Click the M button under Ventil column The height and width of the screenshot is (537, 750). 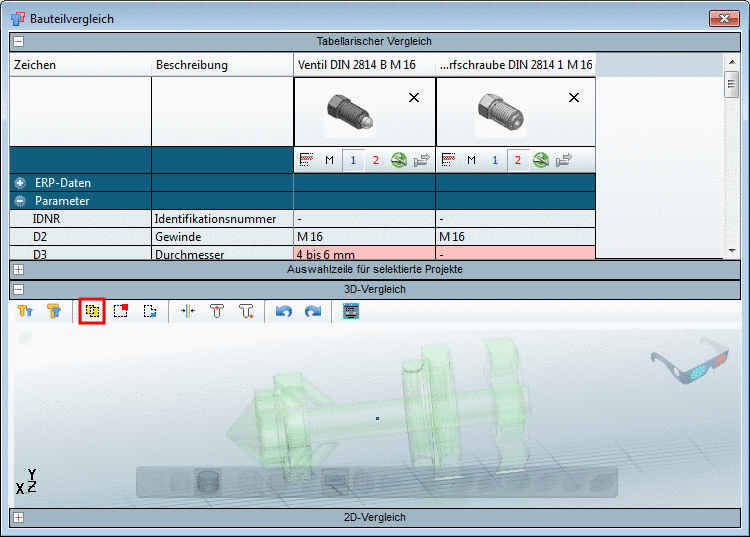point(329,160)
